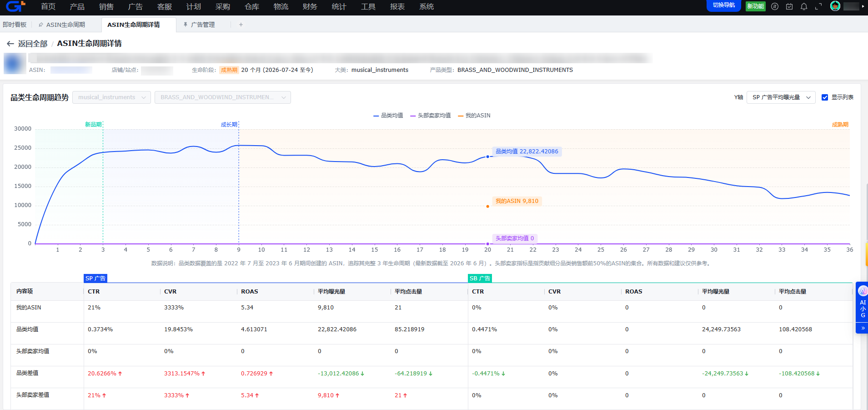Screen dimensions: 868x410
Task: Open the 计划 menu
Action: click(194, 6)
